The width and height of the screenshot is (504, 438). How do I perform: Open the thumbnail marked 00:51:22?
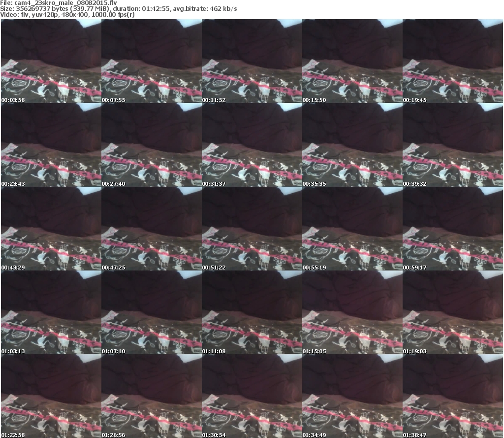252,229
